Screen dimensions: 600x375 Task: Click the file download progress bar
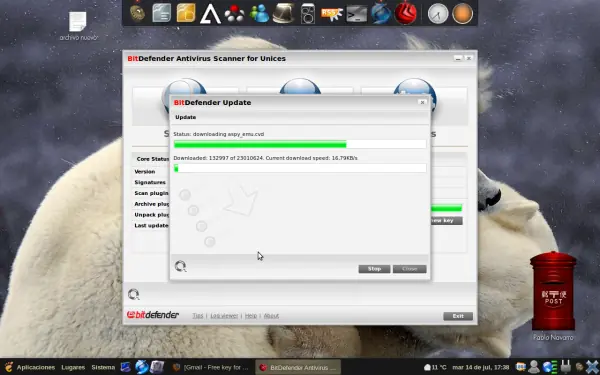[300, 168]
